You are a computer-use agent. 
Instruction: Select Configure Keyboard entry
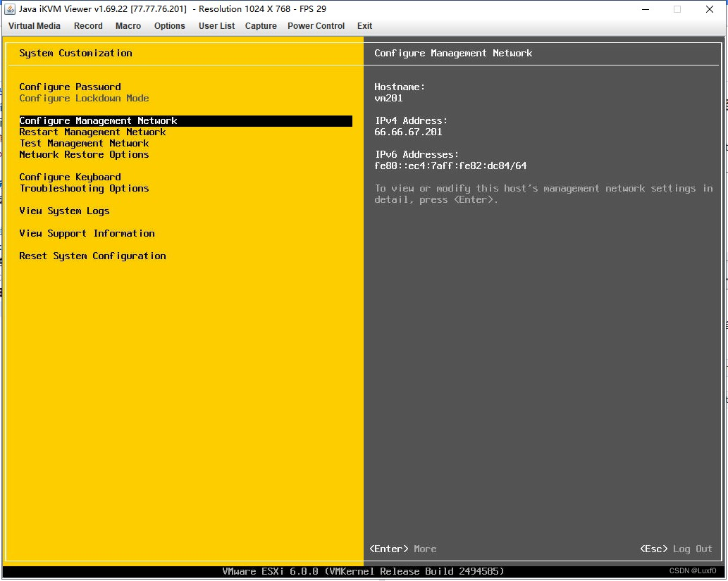click(70, 177)
